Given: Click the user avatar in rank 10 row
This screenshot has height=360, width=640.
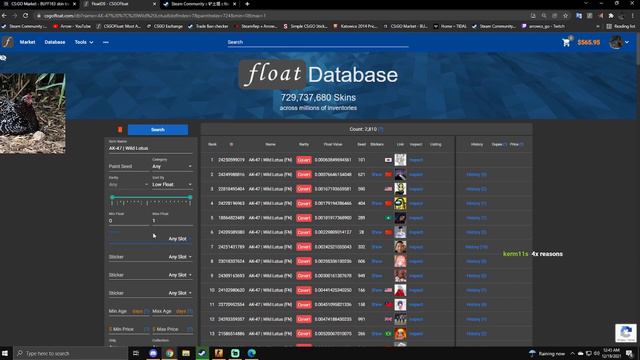Looking at the screenshot, I should coord(400,290).
